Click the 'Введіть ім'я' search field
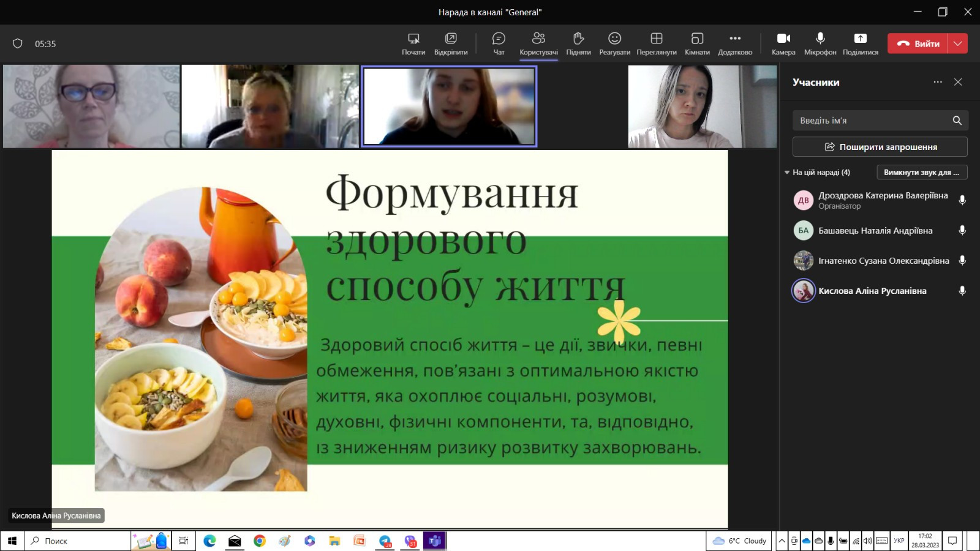The width and height of the screenshot is (980, 551). (x=871, y=121)
